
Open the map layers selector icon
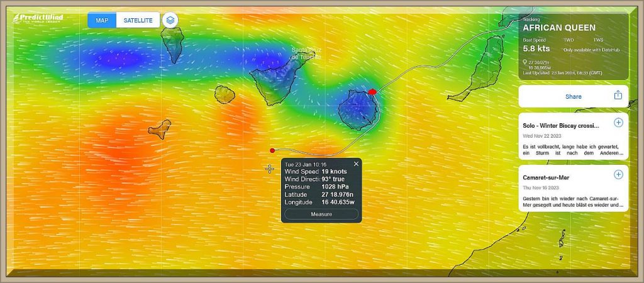coord(170,20)
